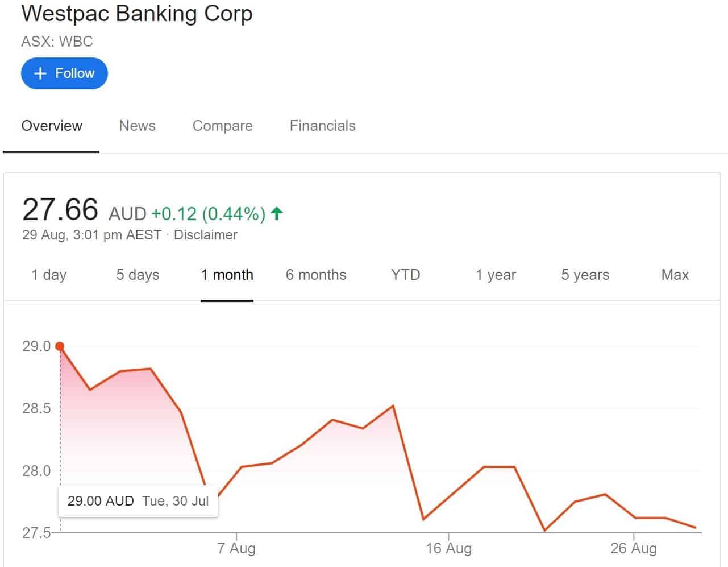Open the Disclaimer link

point(205,235)
